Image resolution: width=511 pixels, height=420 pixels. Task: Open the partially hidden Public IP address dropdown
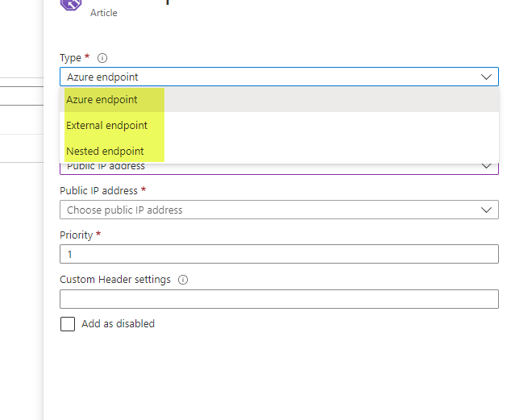(x=278, y=167)
